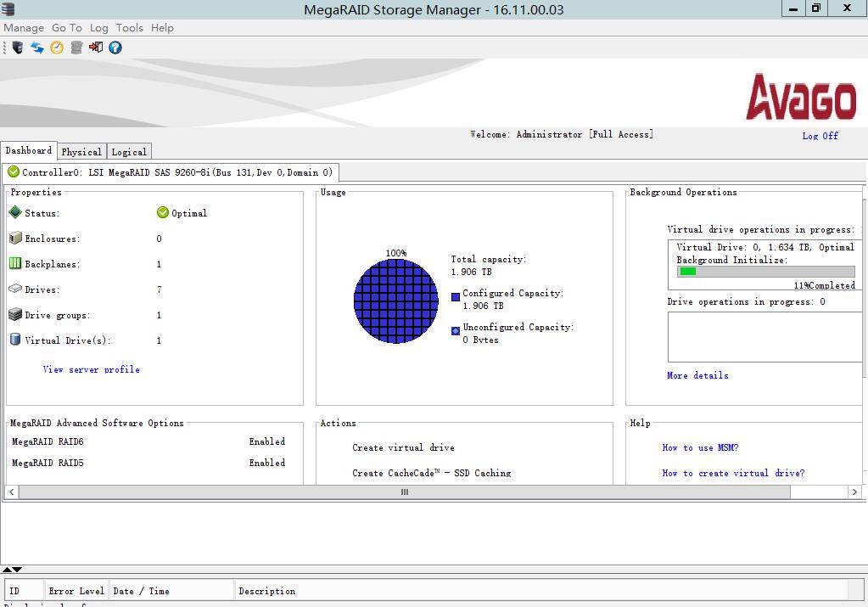Screen dimensions: 868x607
Task: Click Create virtual drive action
Action: pyautogui.click(x=404, y=447)
